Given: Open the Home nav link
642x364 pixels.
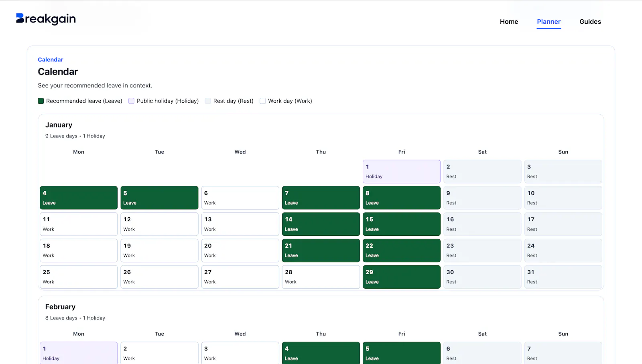Looking at the screenshot, I should point(509,22).
